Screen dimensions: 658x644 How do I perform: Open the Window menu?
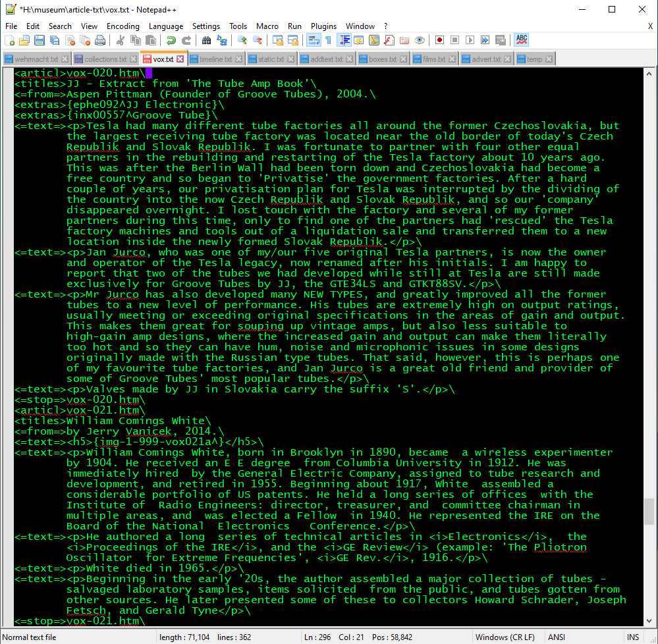click(x=360, y=26)
